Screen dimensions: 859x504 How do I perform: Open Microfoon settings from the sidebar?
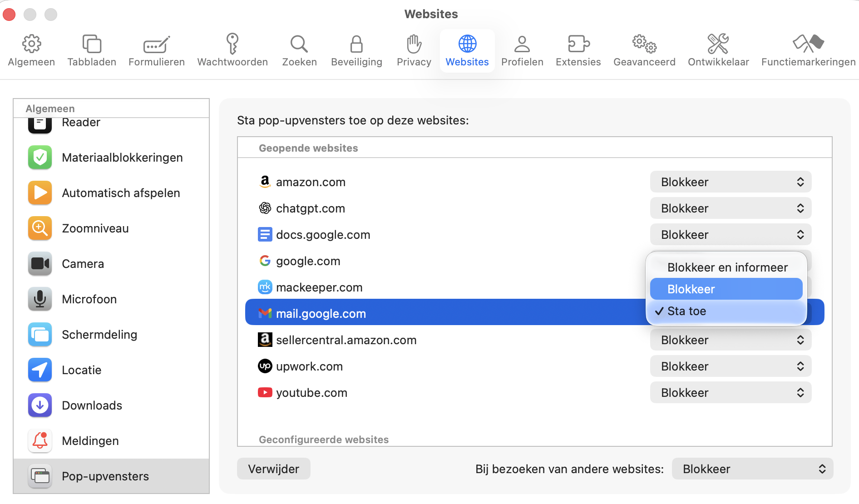pos(40,299)
